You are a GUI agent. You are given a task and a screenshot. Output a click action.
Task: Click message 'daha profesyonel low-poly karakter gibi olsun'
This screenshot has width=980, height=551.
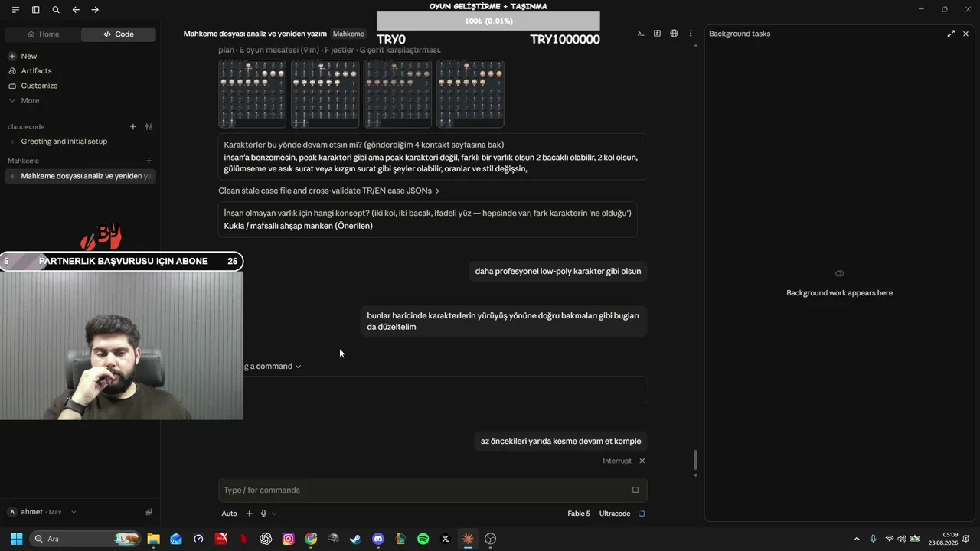pos(558,271)
